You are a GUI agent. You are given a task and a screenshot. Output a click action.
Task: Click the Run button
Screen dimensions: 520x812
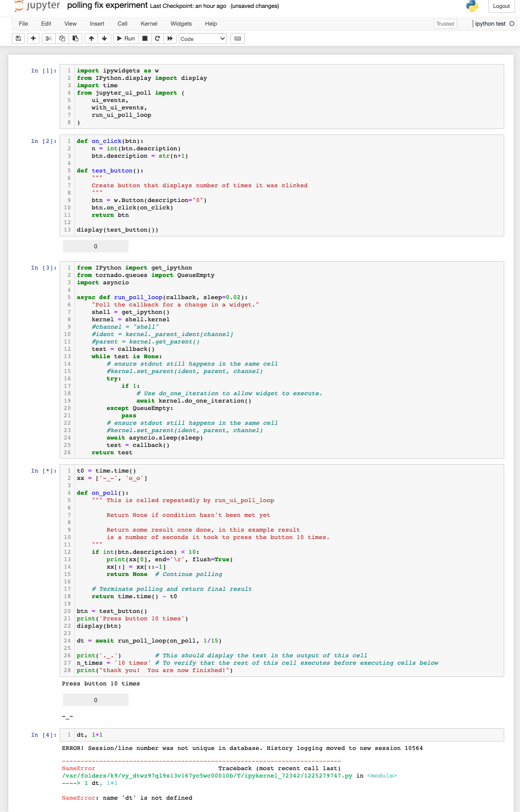[x=126, y=38]
